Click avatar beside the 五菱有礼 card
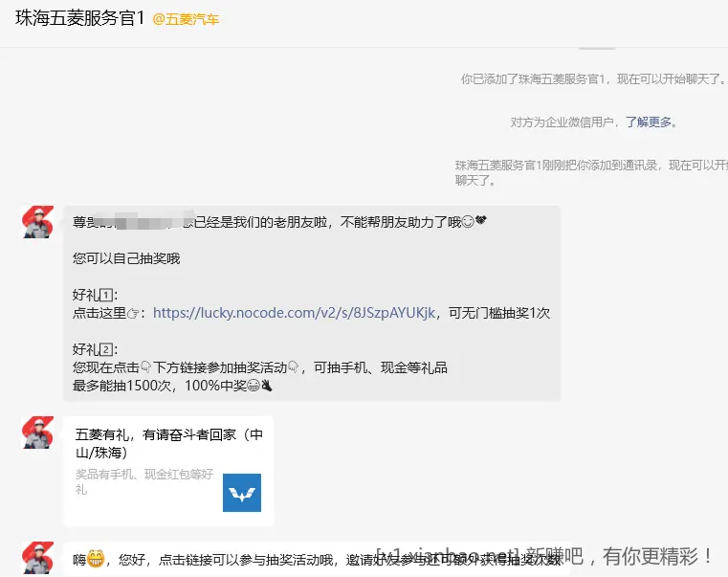Viewport: 728px width, 577px height. coord(38,433)
